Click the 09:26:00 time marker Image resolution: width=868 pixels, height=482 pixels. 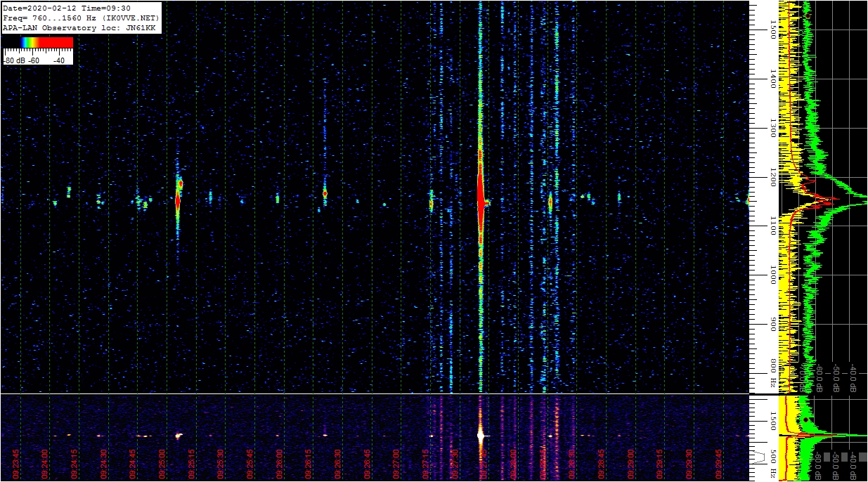pyautogui.click(x=280, y=464)
